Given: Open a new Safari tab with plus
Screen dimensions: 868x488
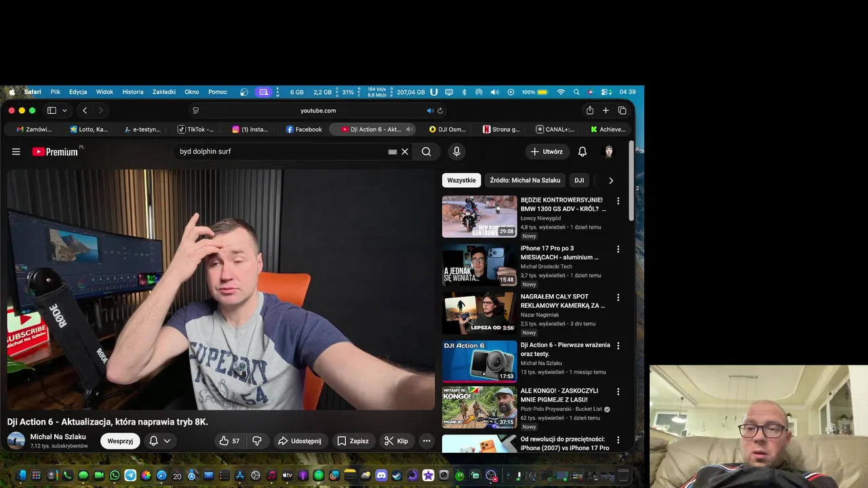Looking at the screenshot, I should click(606, 110).
